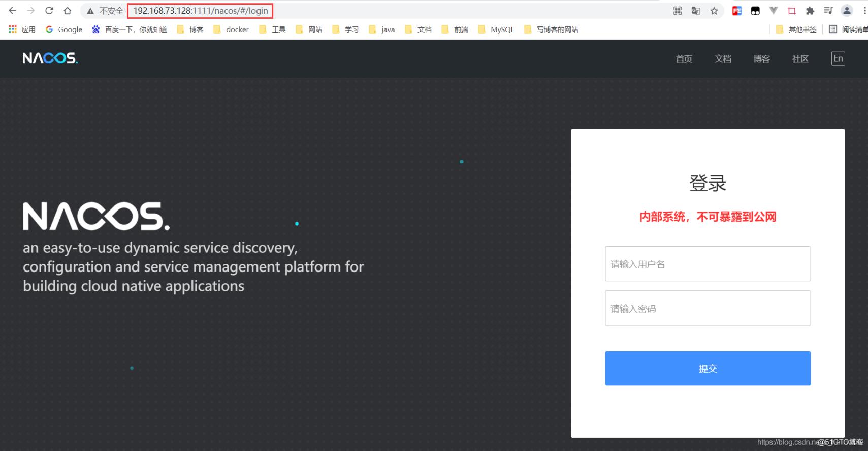Viewport: 868px width, 451px height.
Task: Click the user profile avatar icon
Action: 847,11
